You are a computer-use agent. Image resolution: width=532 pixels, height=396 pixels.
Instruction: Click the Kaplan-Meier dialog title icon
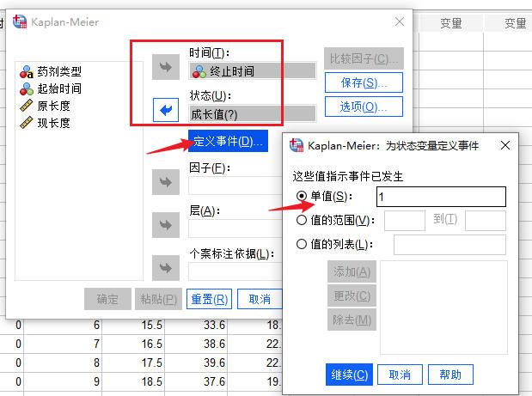pyautogui.click(x=20, y=21)
